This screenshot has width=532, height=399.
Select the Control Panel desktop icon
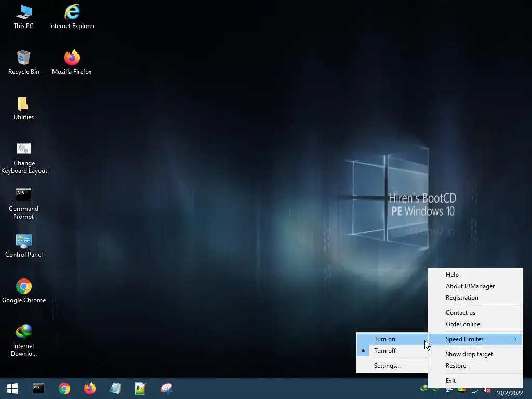24,246
